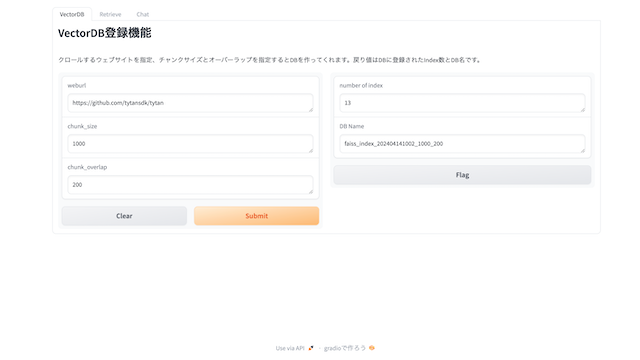Click the Clear button
Screen dimensions: 640x360
124,216
